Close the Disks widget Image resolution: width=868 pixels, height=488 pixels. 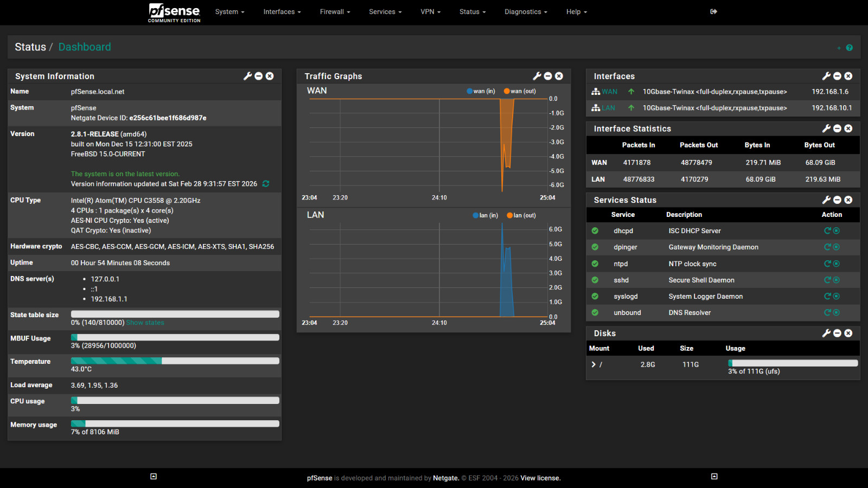click(x=848, y=333)
